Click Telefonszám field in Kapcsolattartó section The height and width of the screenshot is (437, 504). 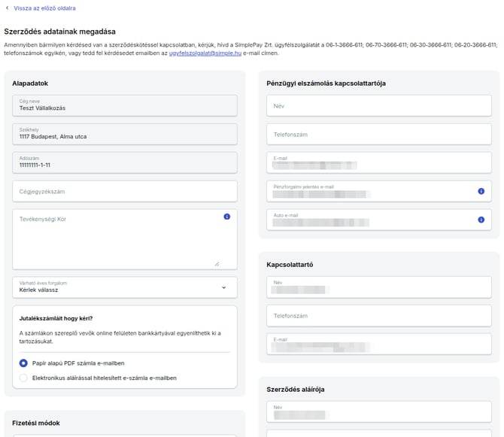(x=378, y=316)
